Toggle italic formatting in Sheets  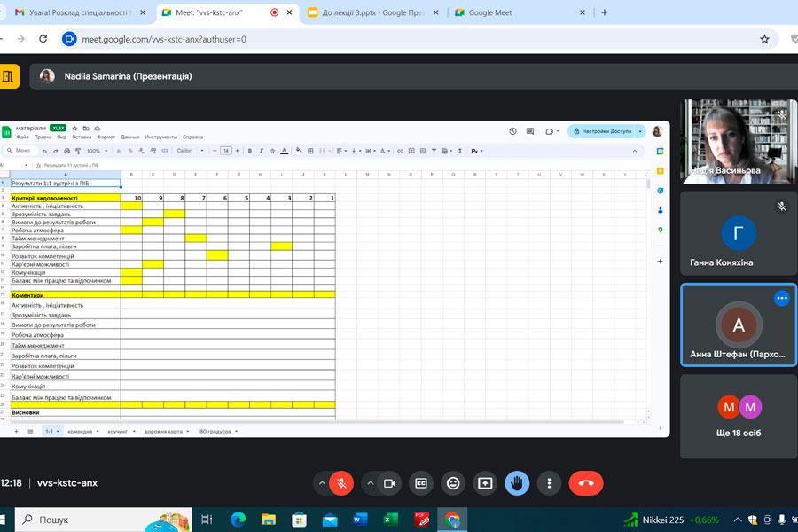point(261,151)
